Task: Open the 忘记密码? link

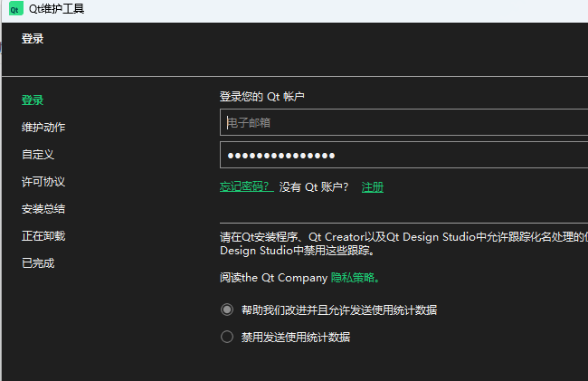Action: coord(246,186)
